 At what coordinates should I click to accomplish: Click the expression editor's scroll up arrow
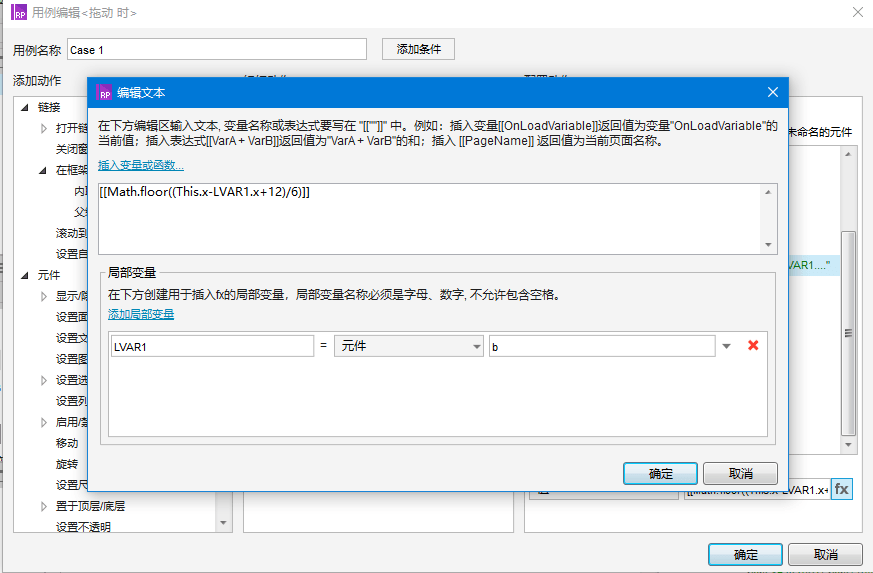click(768, 192)
